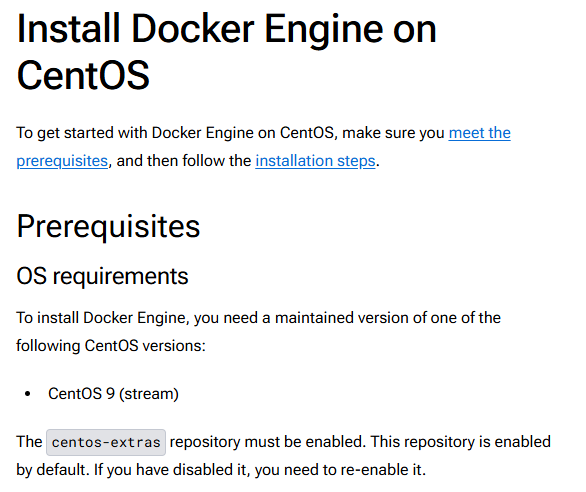
Task: Click the 'centos-extras' inline code snippet
Action: click(x=106, y=442)
